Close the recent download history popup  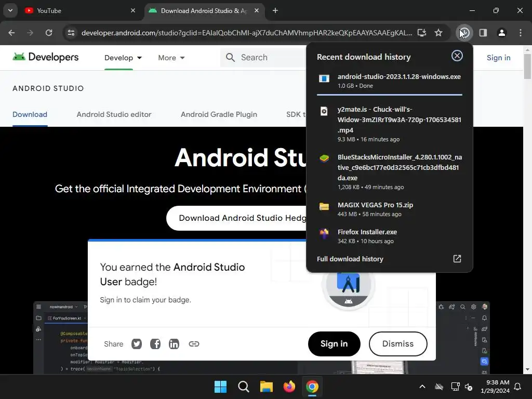(x=457, y=56)
